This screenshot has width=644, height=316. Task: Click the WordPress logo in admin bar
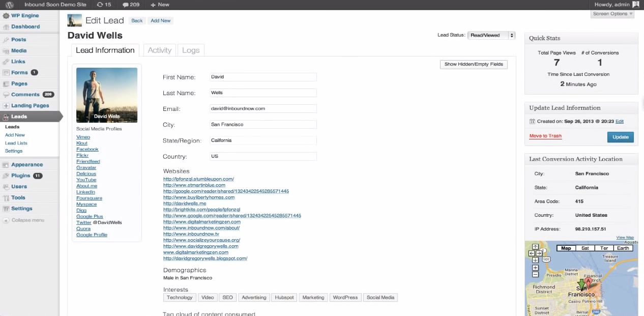coord(9,5)
